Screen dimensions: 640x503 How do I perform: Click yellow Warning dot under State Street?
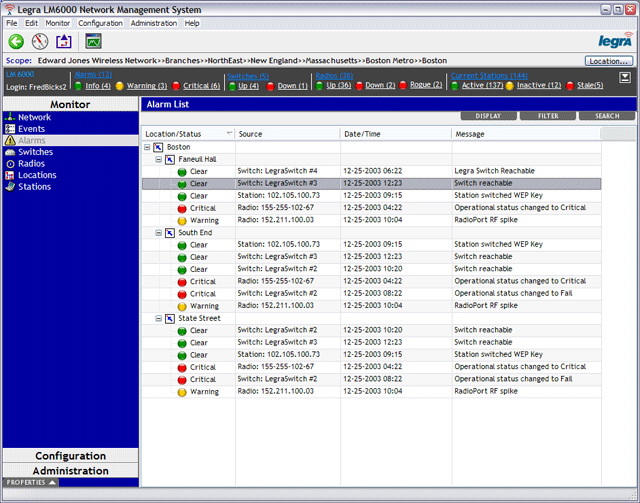tap(182, 392)
